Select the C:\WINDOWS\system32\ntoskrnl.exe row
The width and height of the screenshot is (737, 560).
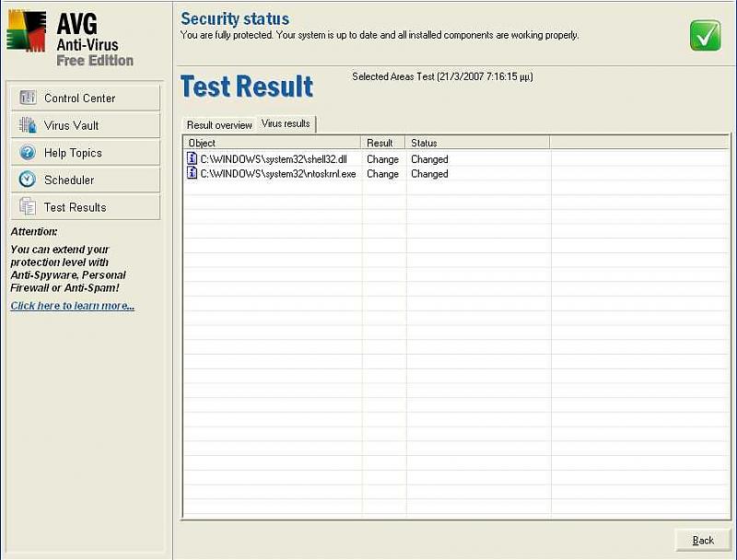click(x=456, y=173)
